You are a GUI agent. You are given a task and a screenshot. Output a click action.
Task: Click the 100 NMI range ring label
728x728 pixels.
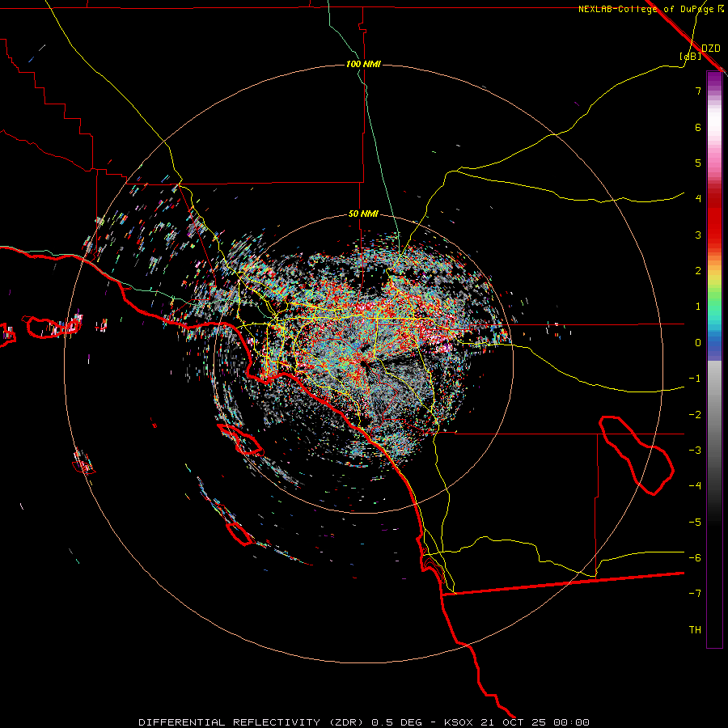[363, 64]
